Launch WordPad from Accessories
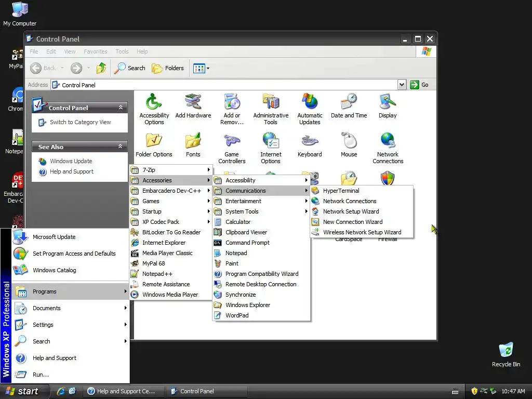Viewport: 532px width, 399px height. [x=261, y=315]
